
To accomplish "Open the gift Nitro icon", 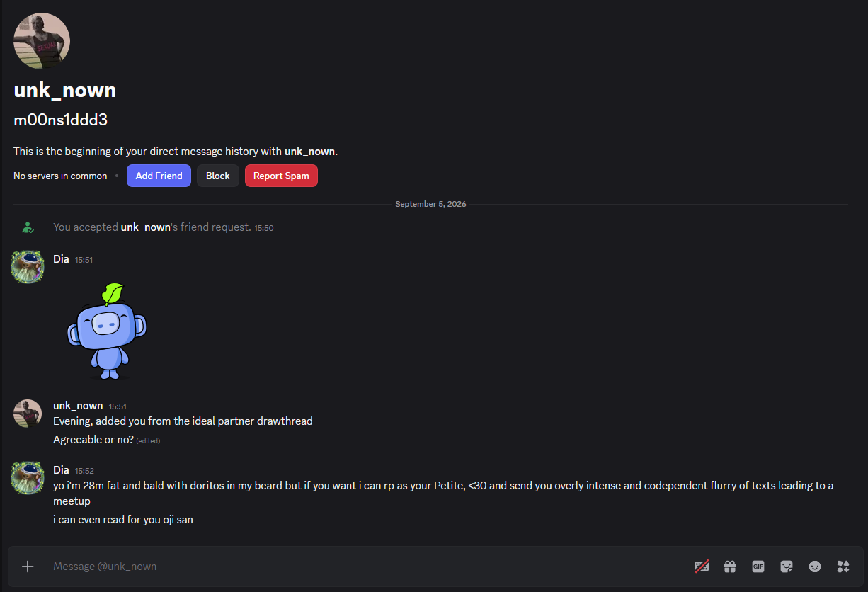I will (x=730, y=566).
